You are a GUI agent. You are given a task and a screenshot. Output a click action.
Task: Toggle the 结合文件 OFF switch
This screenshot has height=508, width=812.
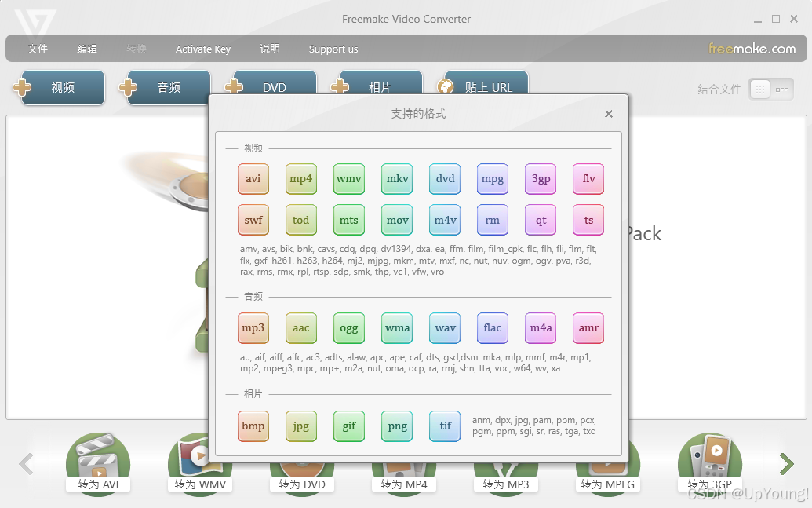tap(770, 90)
